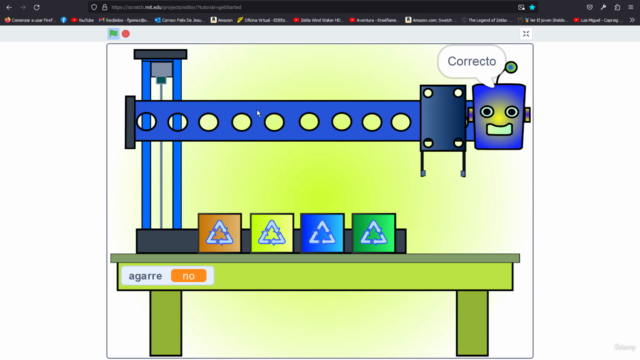Open the Firefox hamburger menu
This screenshot has height=360, width=640.
[631, 7]
